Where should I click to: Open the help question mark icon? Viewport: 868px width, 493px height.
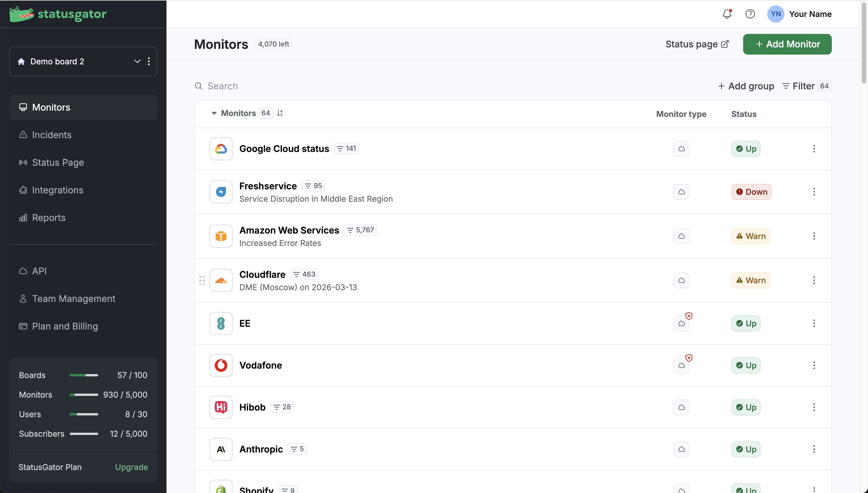(x=750, y=14)
